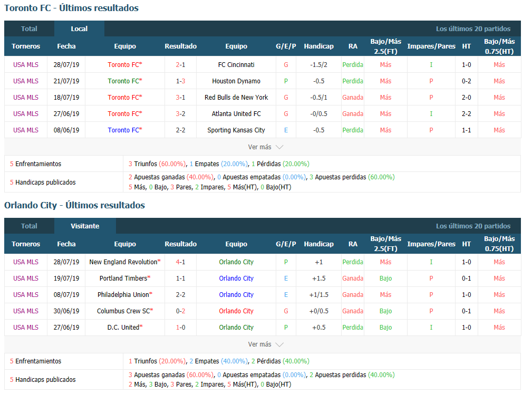Click the 4-1 New England Revolution result
Screen dimensions: 532x394
coord(180,262)
